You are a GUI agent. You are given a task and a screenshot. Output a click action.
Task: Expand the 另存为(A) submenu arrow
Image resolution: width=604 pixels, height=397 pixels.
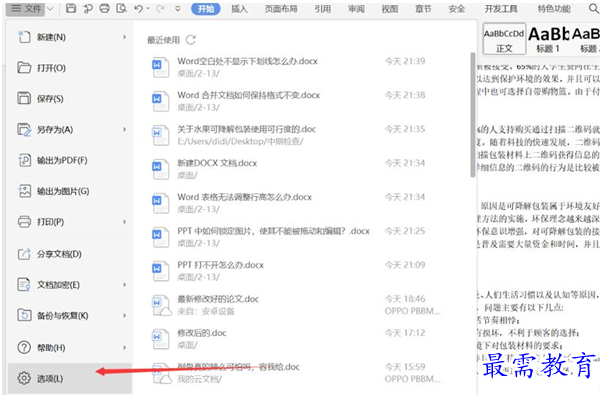(124, 129)
